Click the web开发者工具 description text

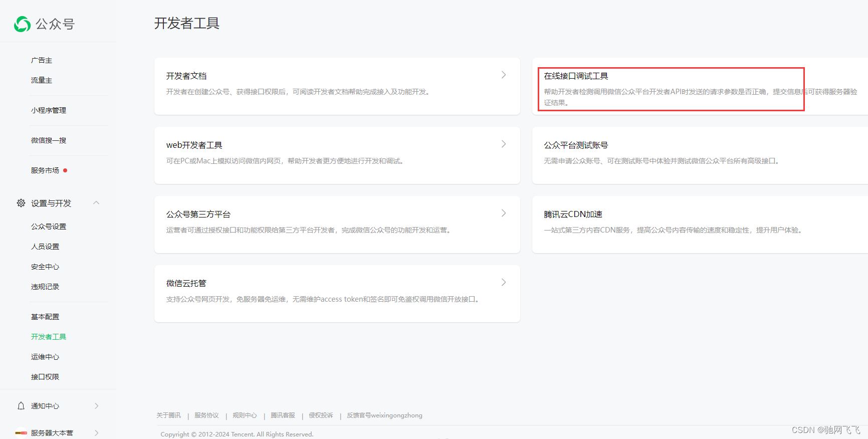coord(286,161)
